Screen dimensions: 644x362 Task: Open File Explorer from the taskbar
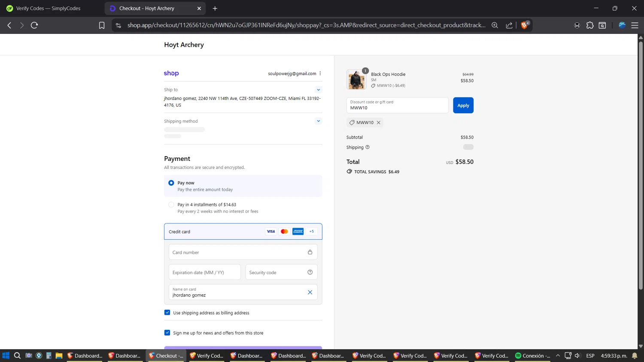59,356
